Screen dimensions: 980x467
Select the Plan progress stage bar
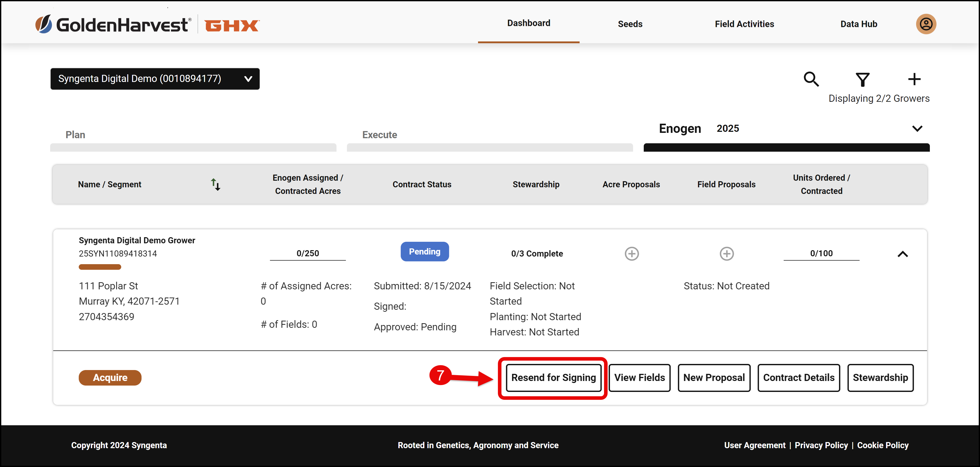[x=193, y=147]
